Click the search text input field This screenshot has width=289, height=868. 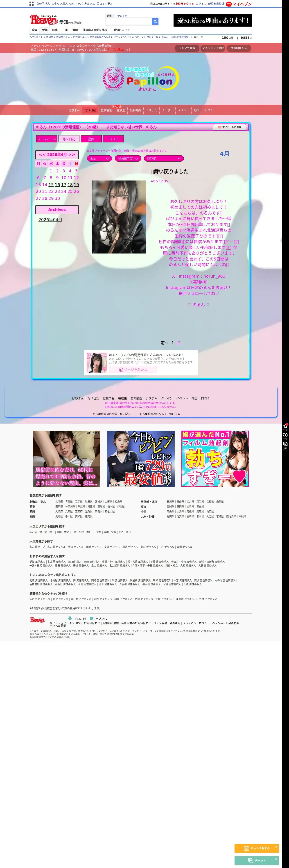pyautogui.click(x=129, y=22)
